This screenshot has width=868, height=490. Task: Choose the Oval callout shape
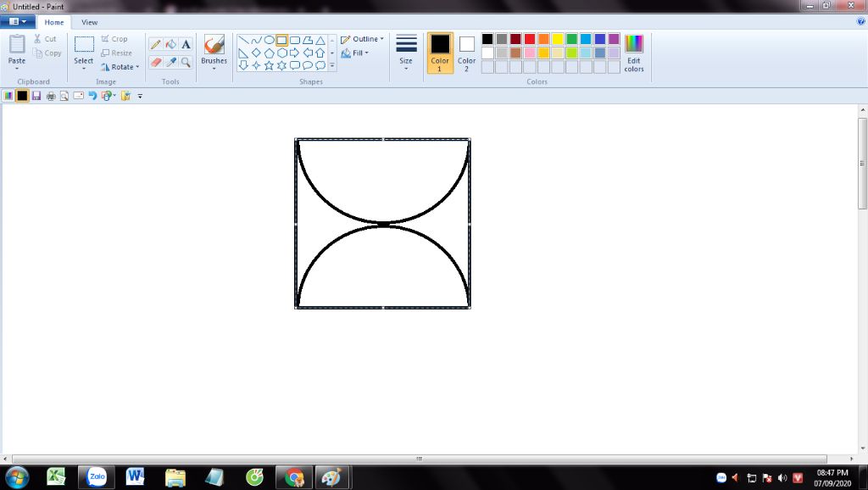307,65
